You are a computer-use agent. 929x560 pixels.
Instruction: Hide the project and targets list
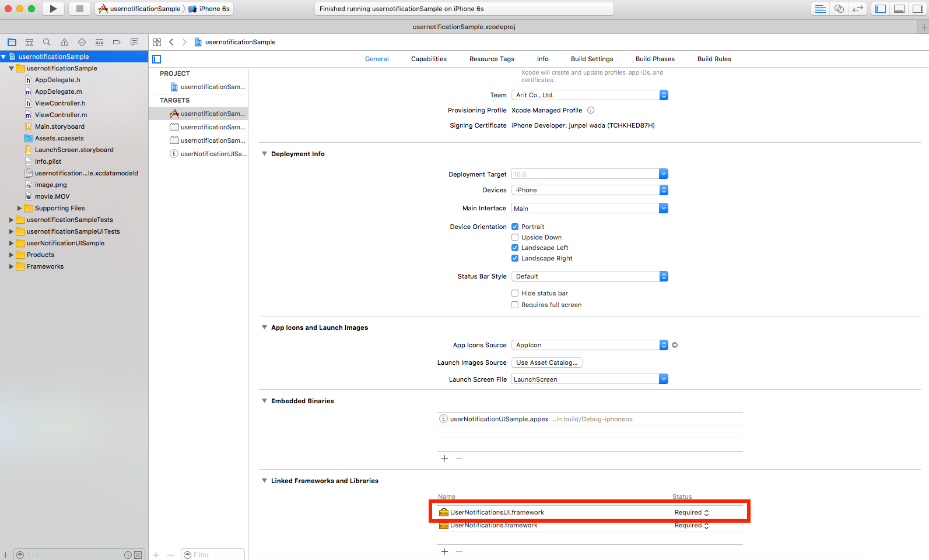pos(156,59)
